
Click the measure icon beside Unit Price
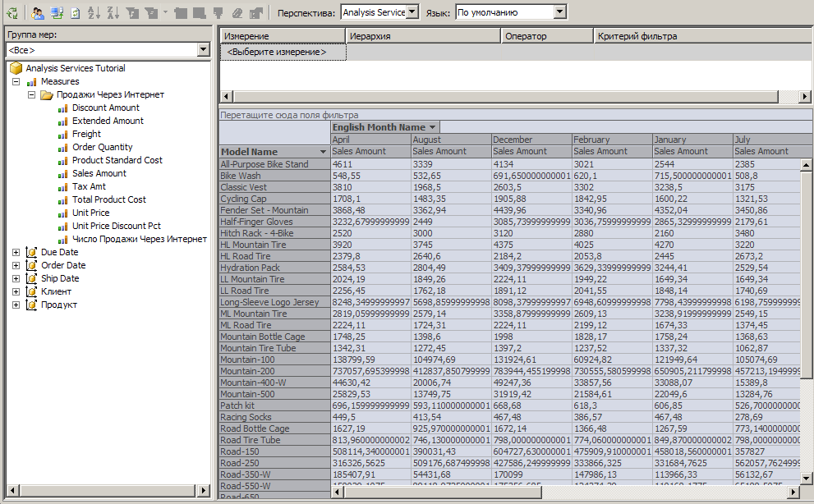[x=62, y=213]
